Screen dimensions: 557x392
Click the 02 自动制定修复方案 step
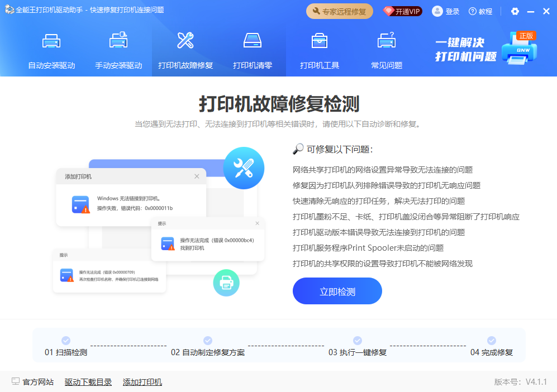(x=208, y=346)
